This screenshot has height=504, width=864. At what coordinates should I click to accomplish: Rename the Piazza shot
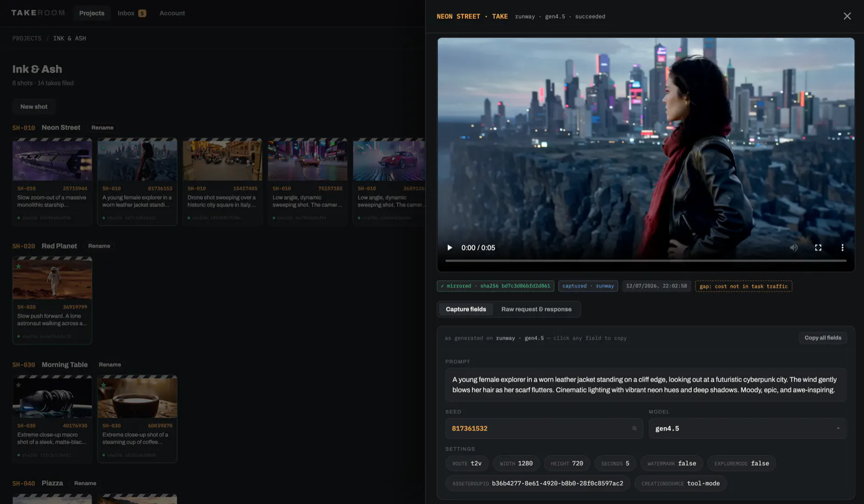click(x=85, y=483)
